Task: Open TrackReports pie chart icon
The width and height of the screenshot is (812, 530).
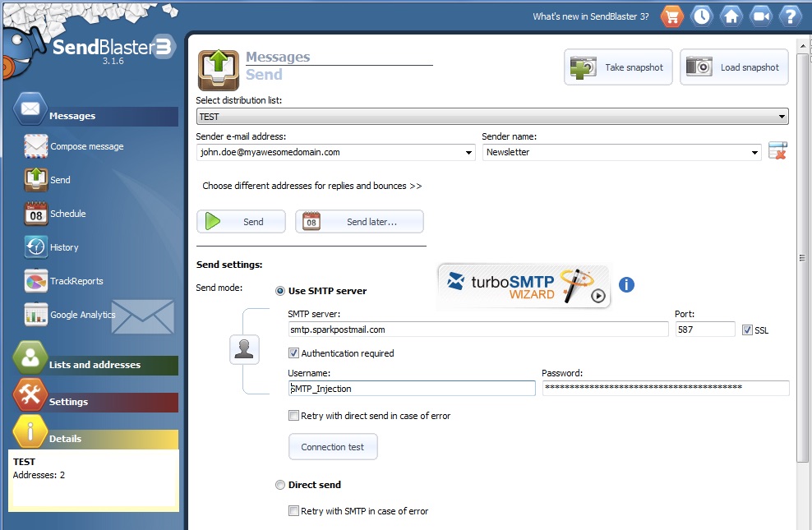Action: click(35, 280)
